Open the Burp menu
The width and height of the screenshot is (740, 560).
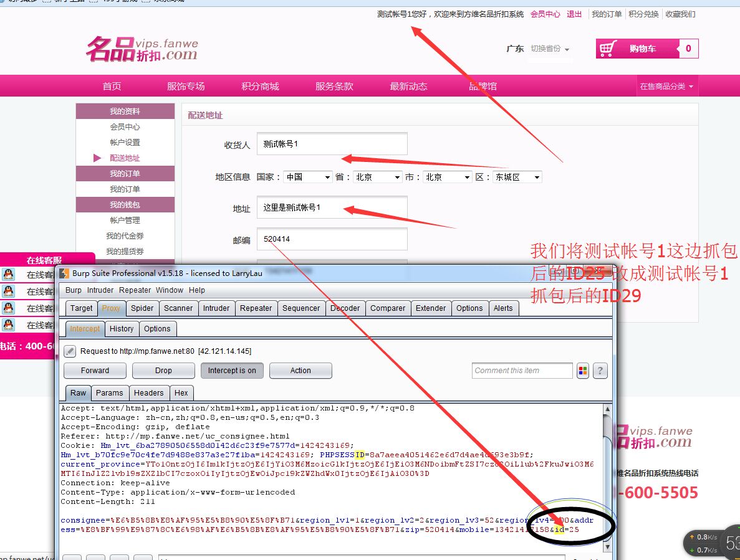click(x=73, y=290)
